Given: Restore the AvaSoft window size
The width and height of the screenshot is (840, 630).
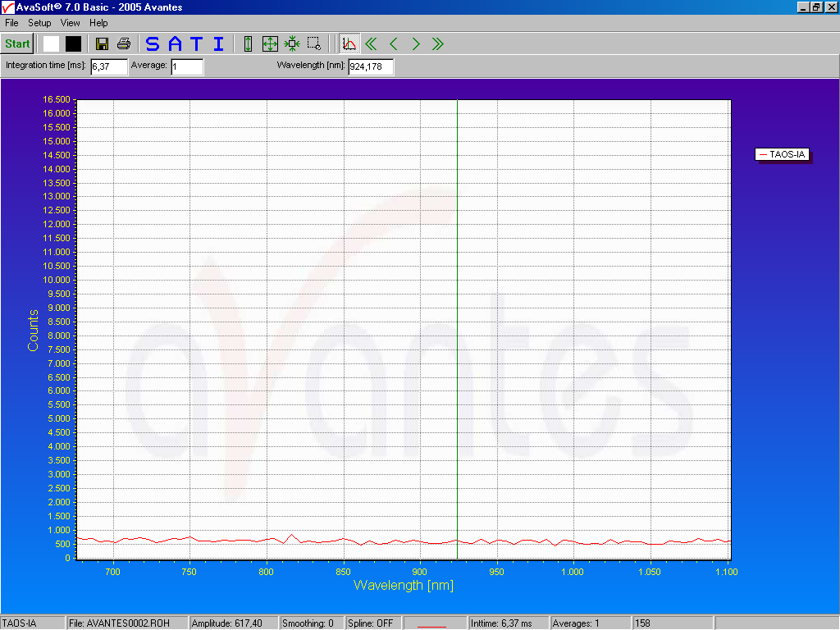Looking at the screenshot, I should pos(816,7).
